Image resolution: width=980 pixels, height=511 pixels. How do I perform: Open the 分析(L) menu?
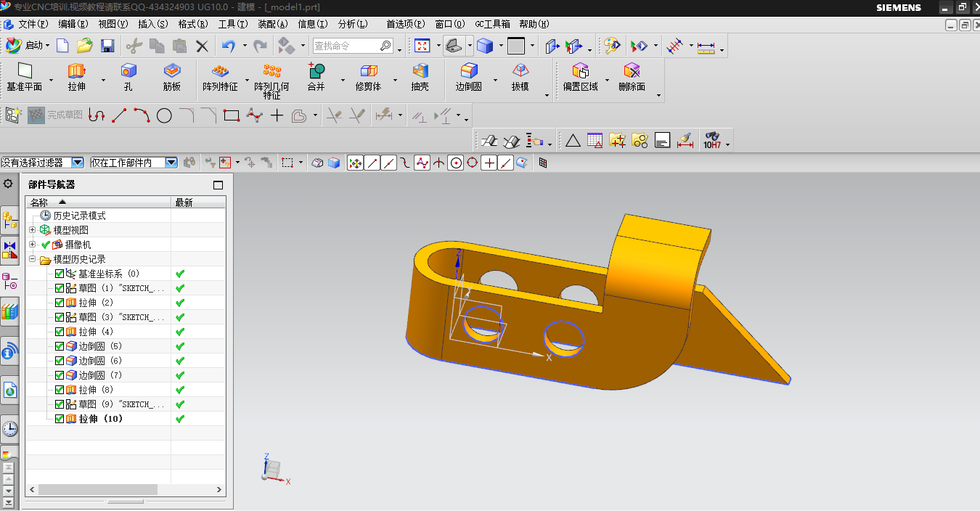[x=353, y=24]
